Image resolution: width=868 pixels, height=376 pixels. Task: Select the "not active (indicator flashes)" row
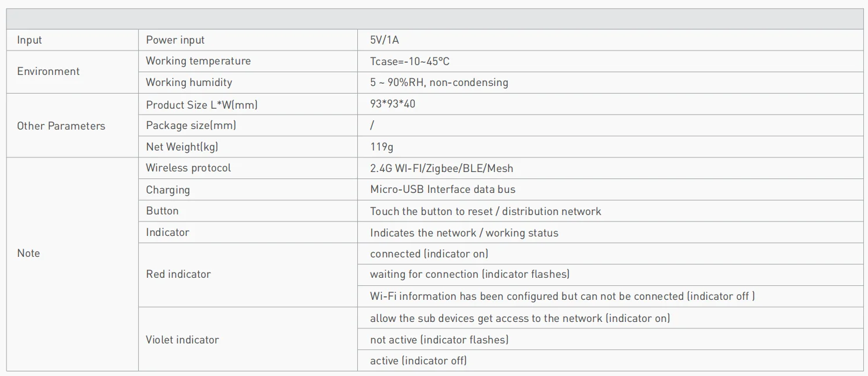[439, 339]
